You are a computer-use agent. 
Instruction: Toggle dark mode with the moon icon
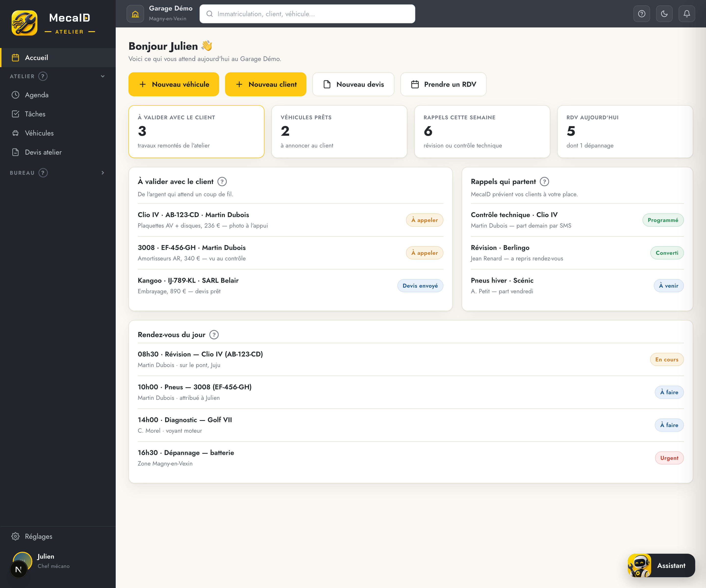pos(664,14)
